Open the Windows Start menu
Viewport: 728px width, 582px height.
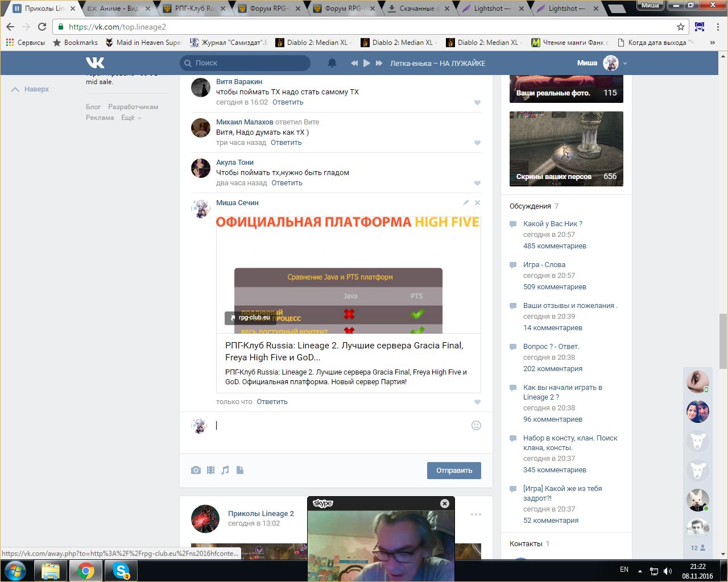(15, 571)
